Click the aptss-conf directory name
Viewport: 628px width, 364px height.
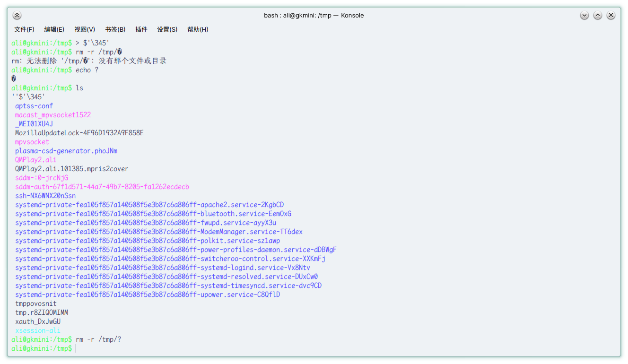34,106
